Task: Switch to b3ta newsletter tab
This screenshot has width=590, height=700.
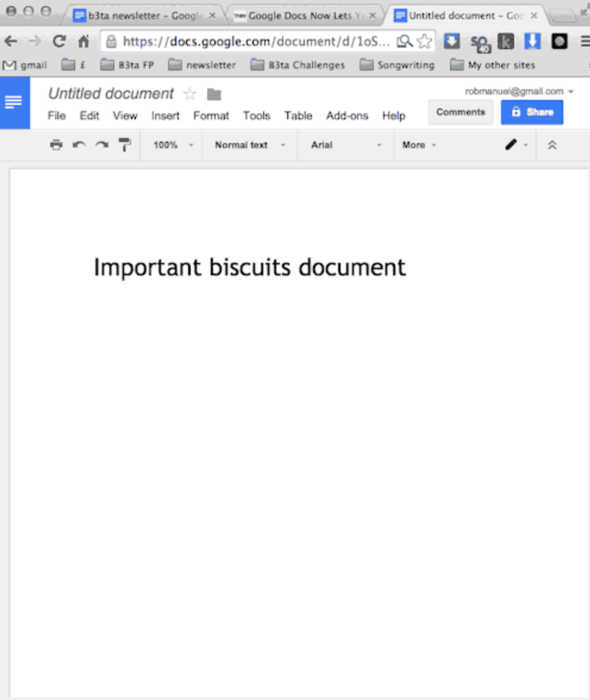Action: [142, 16]
